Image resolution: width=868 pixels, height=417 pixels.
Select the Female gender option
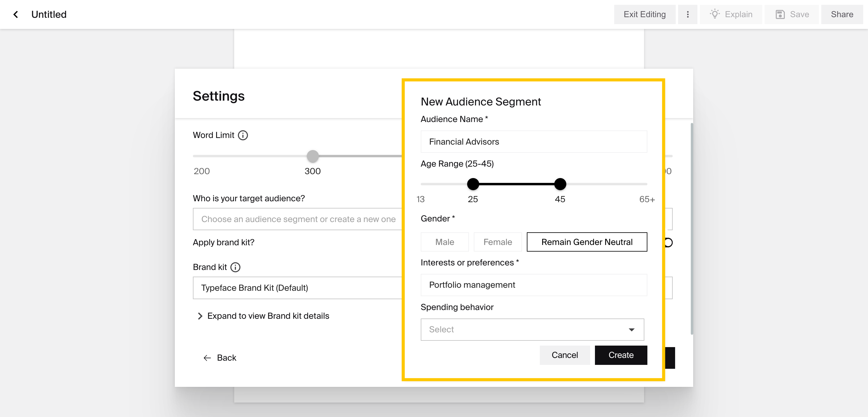tap(497, 242)
